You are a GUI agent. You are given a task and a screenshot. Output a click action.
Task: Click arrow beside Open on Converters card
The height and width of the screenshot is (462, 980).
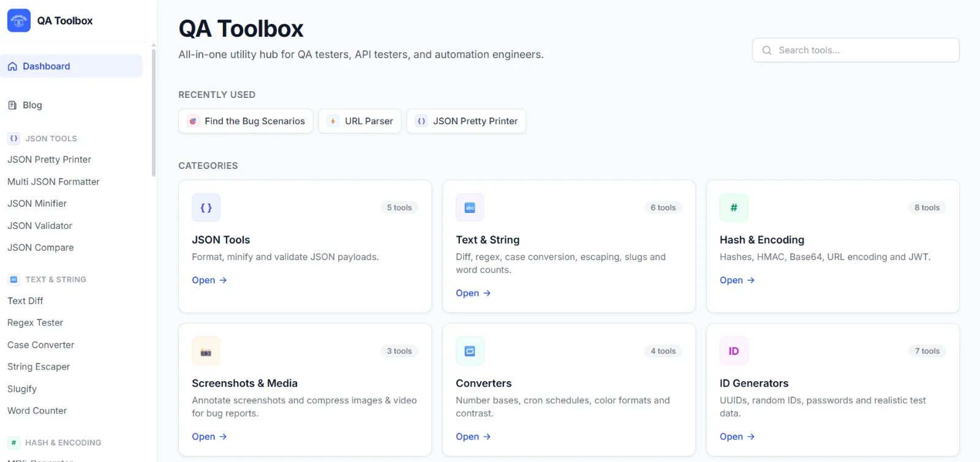487,437
